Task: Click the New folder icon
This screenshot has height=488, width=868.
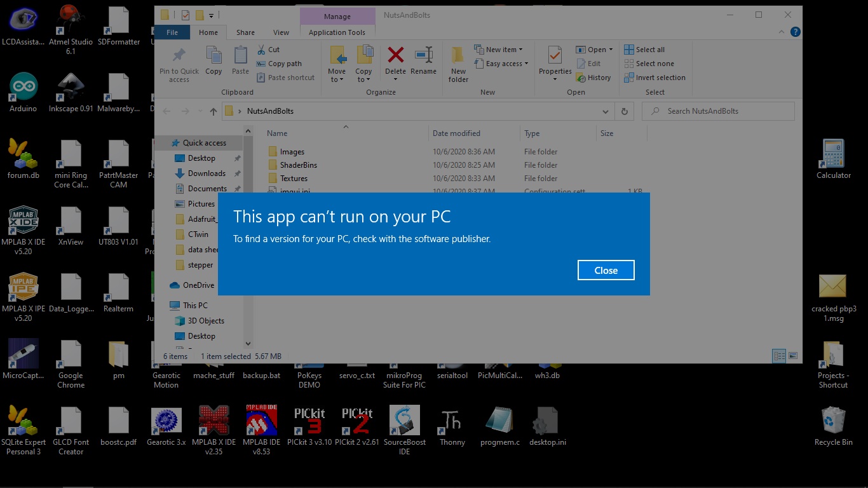Action: (x=458, y=64)
